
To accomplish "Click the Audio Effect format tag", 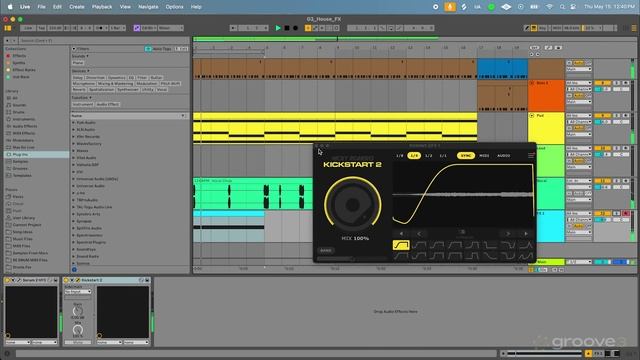I will (108, 104).
